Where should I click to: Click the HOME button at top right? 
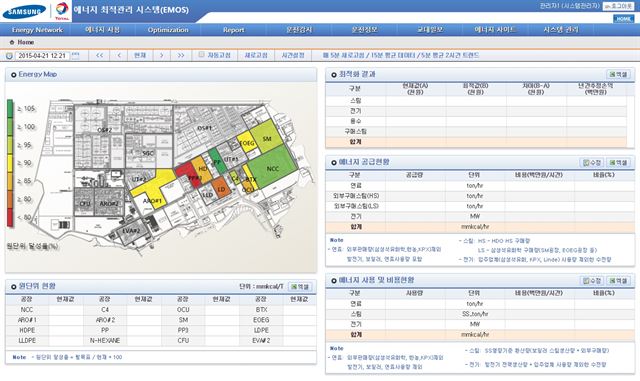[x=623, y=19]
